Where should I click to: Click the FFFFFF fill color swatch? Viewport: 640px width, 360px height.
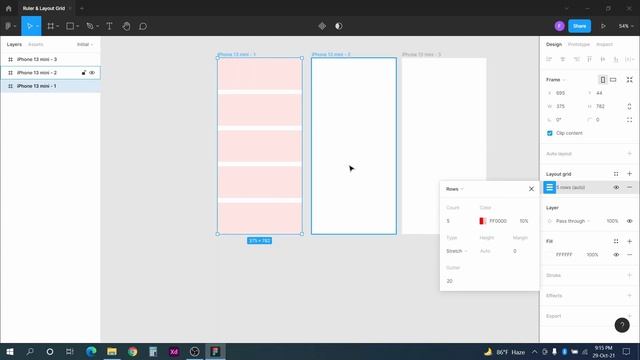[549, 255]
